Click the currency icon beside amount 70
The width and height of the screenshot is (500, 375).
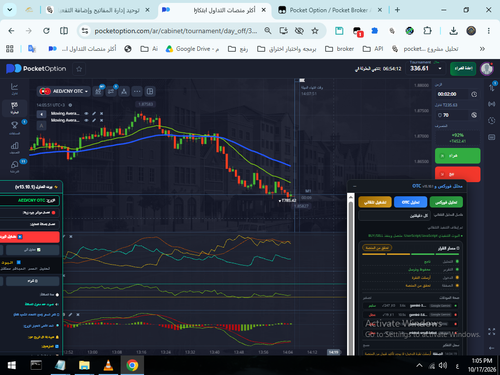474,115
